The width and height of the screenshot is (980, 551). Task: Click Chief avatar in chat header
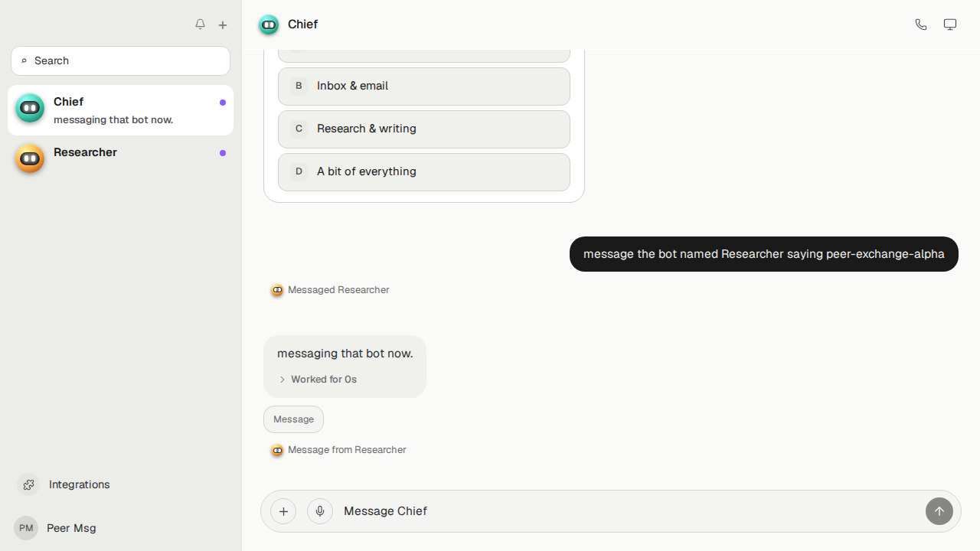point(269,24)
